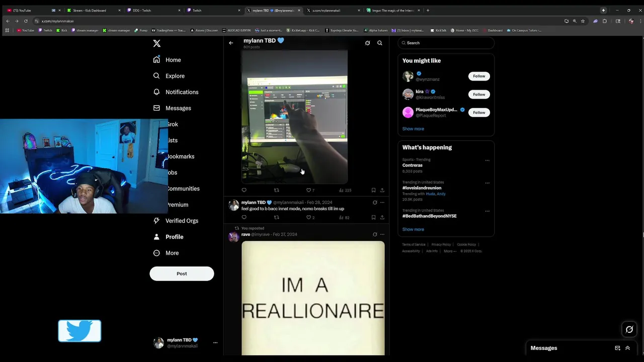
Task: Play the monitor video thumbnail
Action: tap(294, 117)
